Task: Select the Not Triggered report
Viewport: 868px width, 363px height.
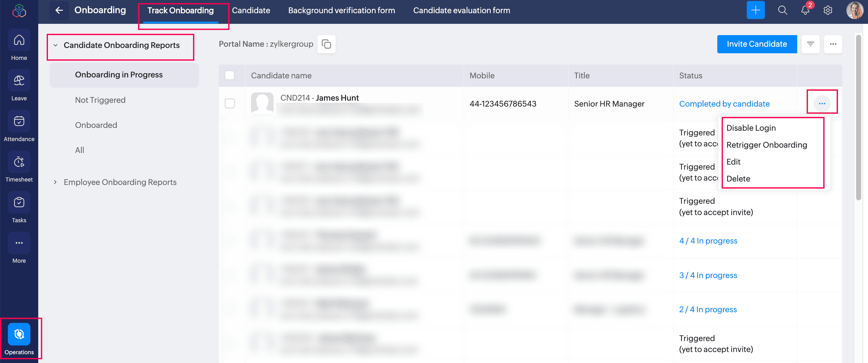Action: [x=100, y=100]
